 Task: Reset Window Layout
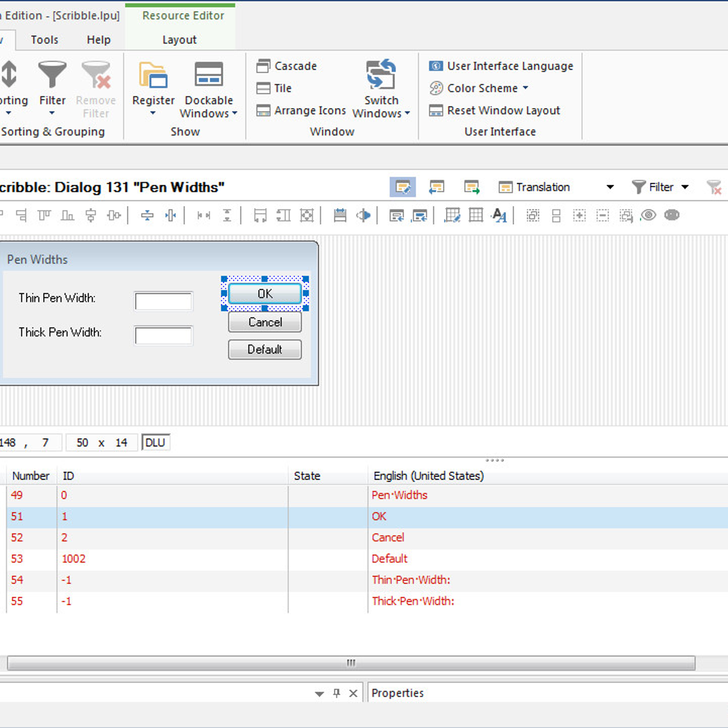pos(495,111)
